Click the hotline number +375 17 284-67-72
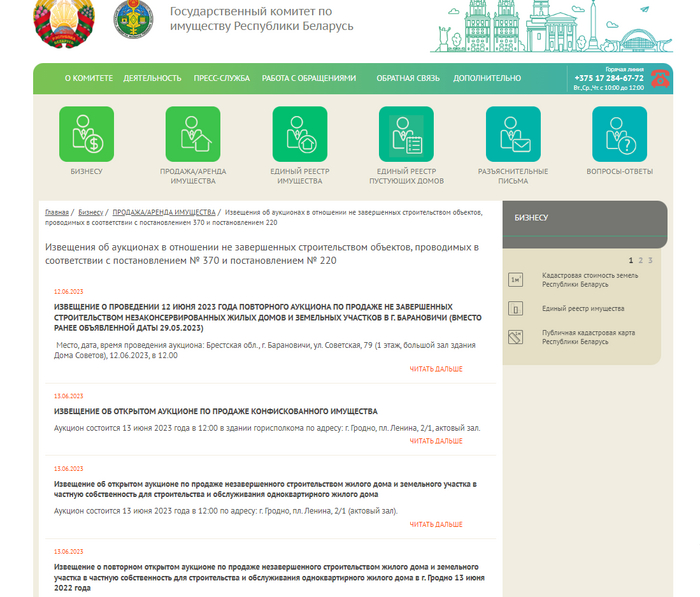The height and width of the screenshot is (597, 700). pos(609,78)
